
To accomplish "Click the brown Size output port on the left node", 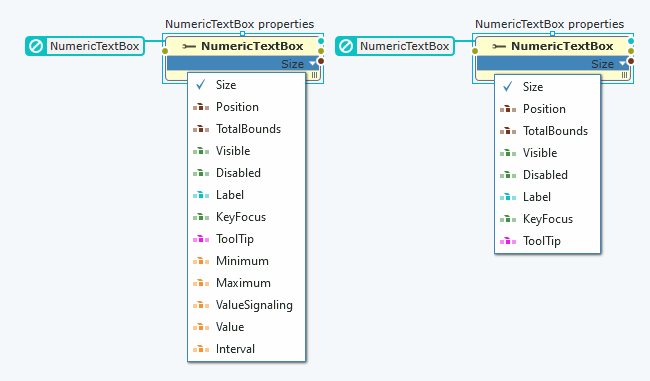I will pos(321,61).
